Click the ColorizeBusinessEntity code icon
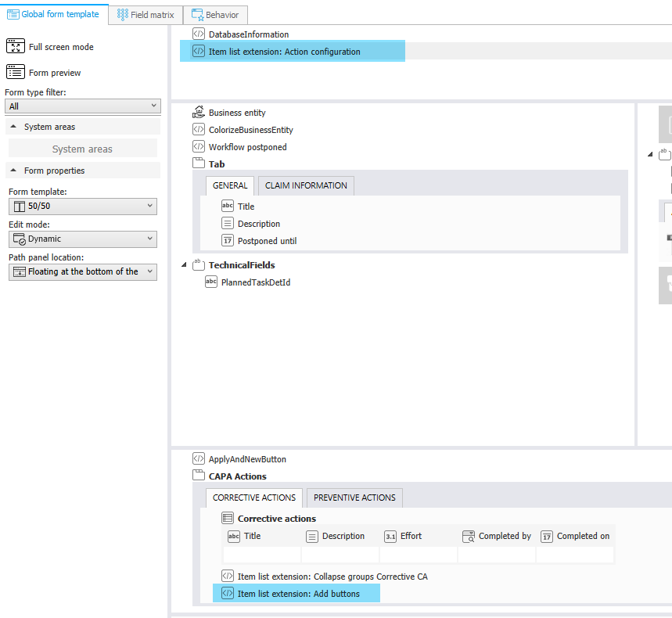 (x=199, y=130)
